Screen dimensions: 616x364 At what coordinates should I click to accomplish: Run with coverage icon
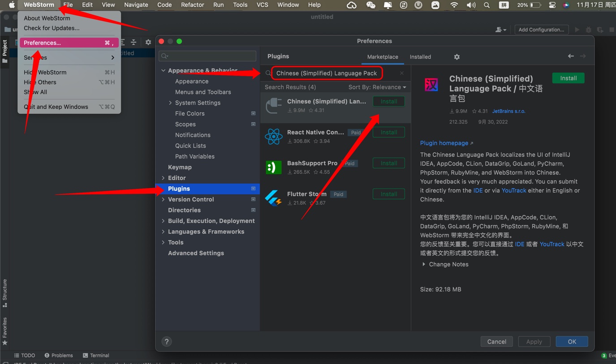point(600,30)
